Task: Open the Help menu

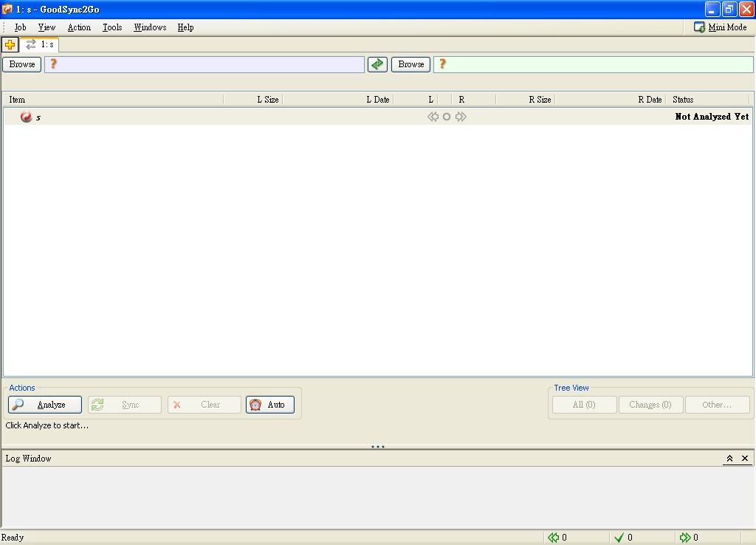Action: (185, 27)
